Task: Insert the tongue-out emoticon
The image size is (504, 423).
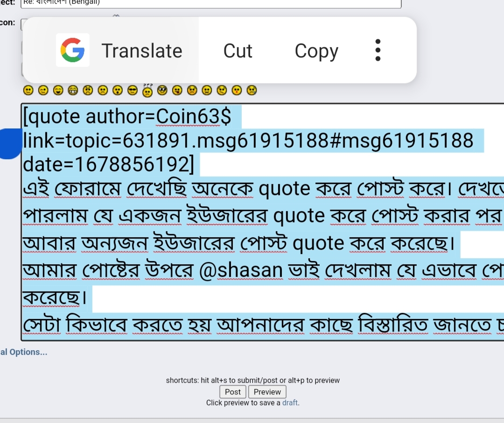Action: click(x=177, y=91)
